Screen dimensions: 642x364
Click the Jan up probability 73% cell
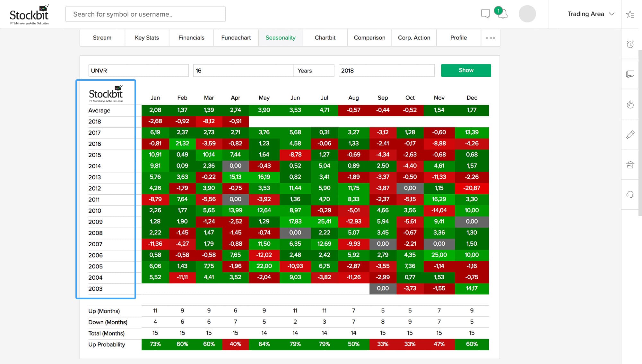(155, 344)
